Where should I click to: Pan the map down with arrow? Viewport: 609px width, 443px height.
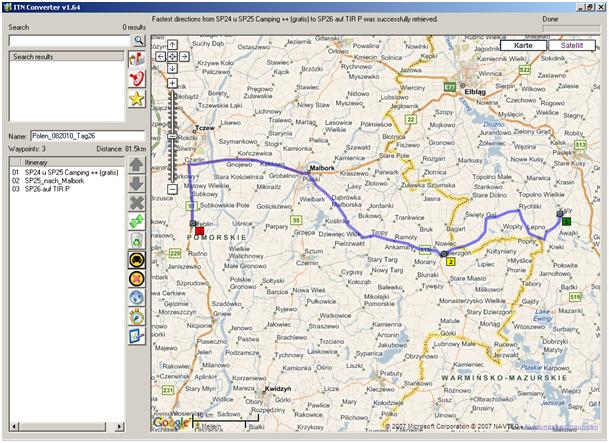(x=172, y=68)
